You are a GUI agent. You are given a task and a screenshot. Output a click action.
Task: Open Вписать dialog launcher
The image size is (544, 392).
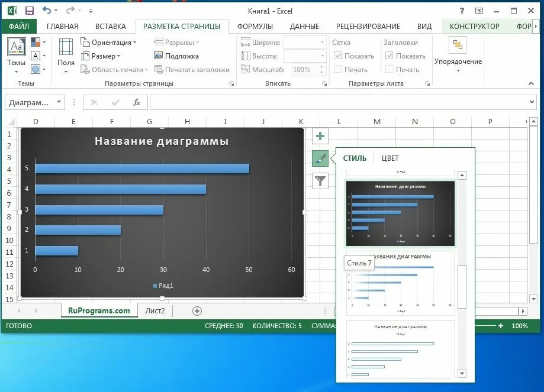tap(324, 83)
